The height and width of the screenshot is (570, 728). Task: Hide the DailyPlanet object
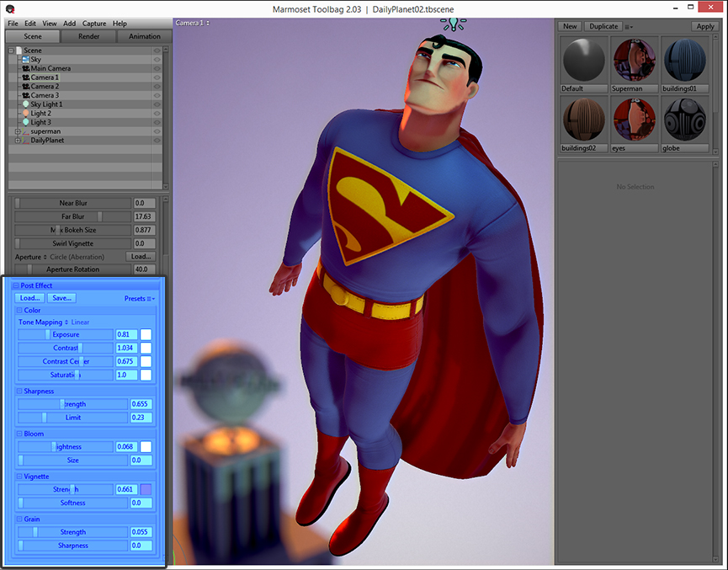(x=157, y=141)
